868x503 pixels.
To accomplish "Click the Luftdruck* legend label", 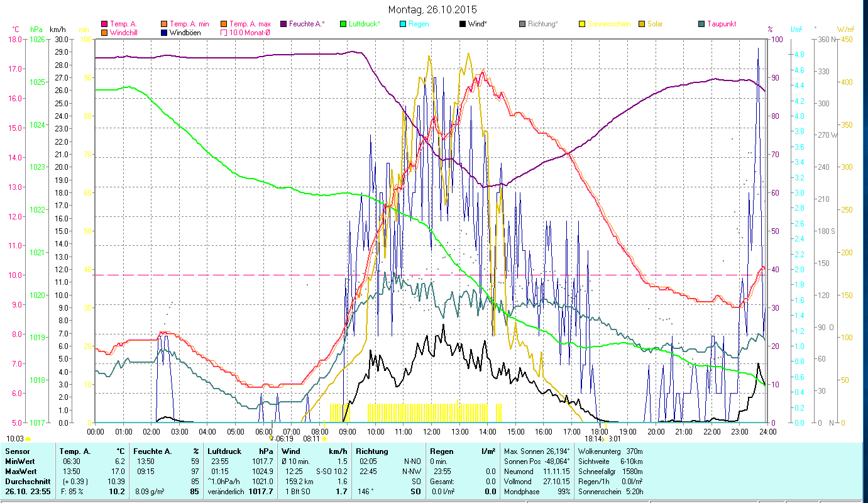I will pos(365,24).
